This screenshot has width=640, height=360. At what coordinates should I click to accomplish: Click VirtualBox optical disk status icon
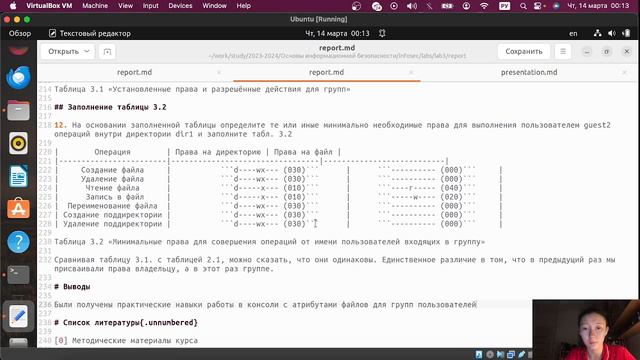pyautogui.click(x=490, y=355)
